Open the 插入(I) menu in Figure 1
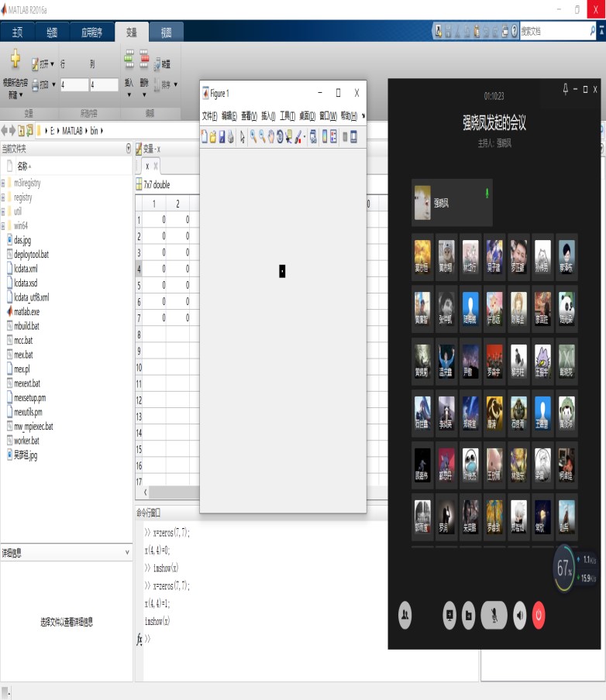Viewport: 606px width, 700px height. click(268, 116)
